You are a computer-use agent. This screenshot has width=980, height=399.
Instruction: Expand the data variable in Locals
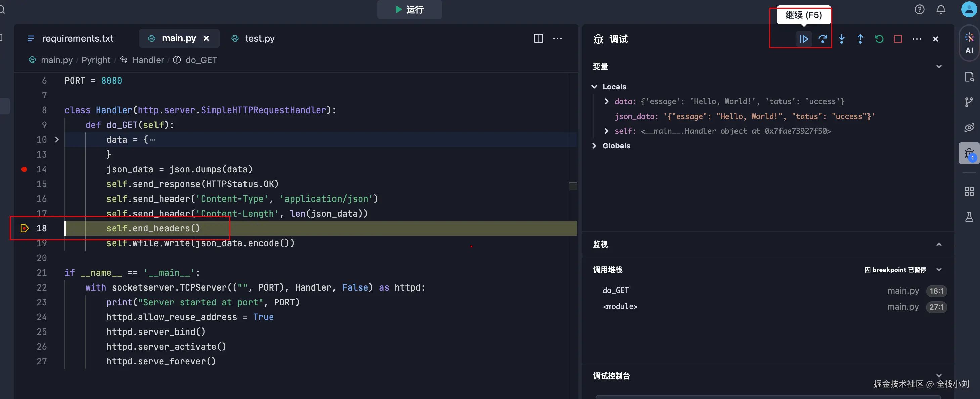(607, 101)
